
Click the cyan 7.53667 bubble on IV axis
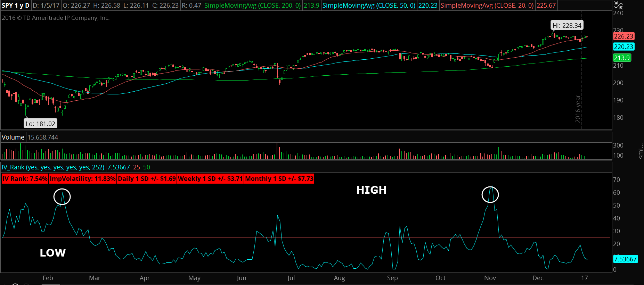coord(625,259)
